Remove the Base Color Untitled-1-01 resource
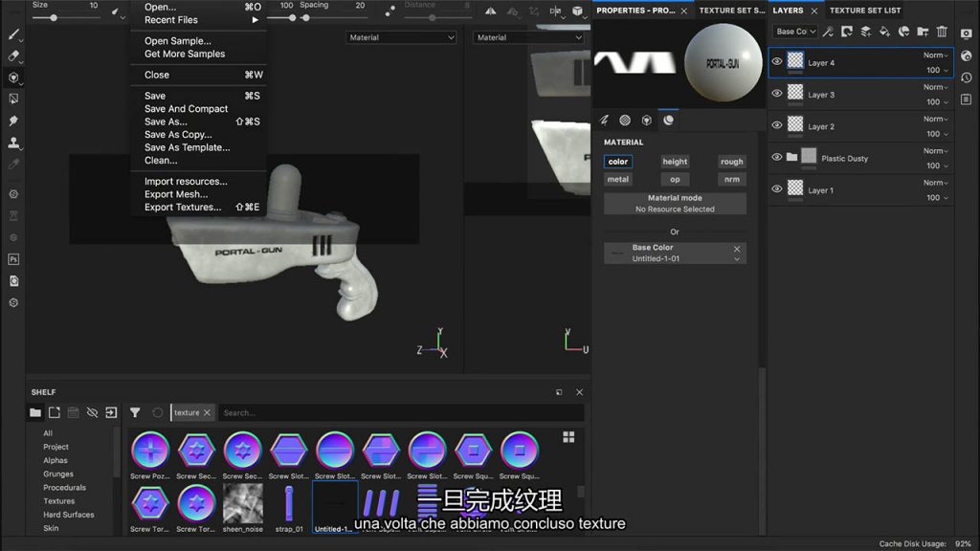The height and width of the screenshot is (551, 980). 737,249
